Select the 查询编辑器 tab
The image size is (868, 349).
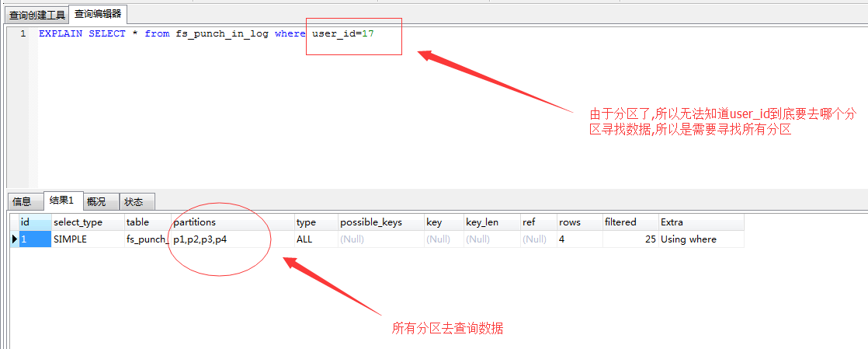point(98,13)
